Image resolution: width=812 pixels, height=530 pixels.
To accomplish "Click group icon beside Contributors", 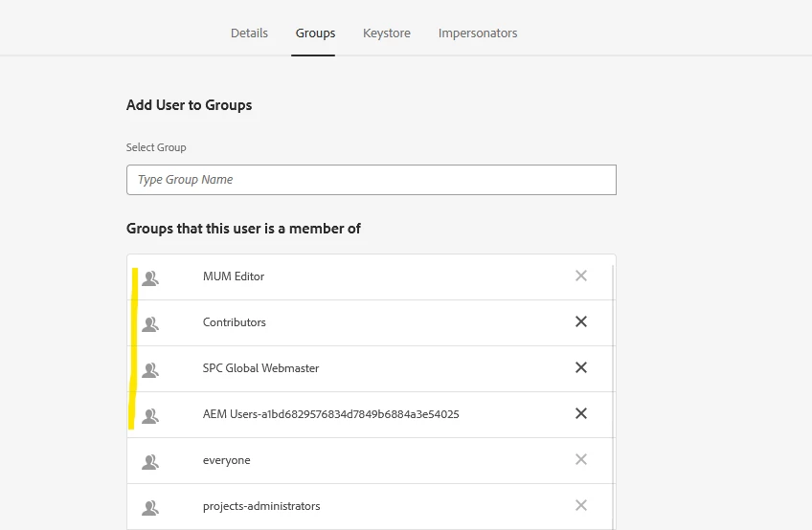I will (x=150, y=323).
